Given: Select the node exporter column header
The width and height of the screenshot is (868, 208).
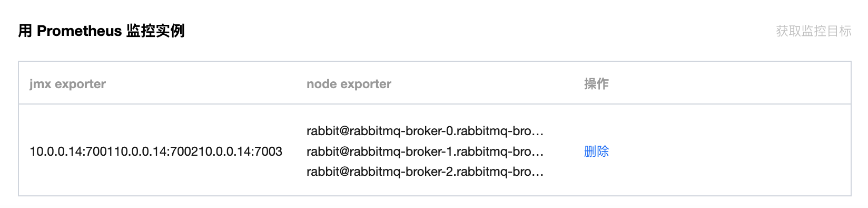Looking at the screenshot, I should [x=349, y=84].
